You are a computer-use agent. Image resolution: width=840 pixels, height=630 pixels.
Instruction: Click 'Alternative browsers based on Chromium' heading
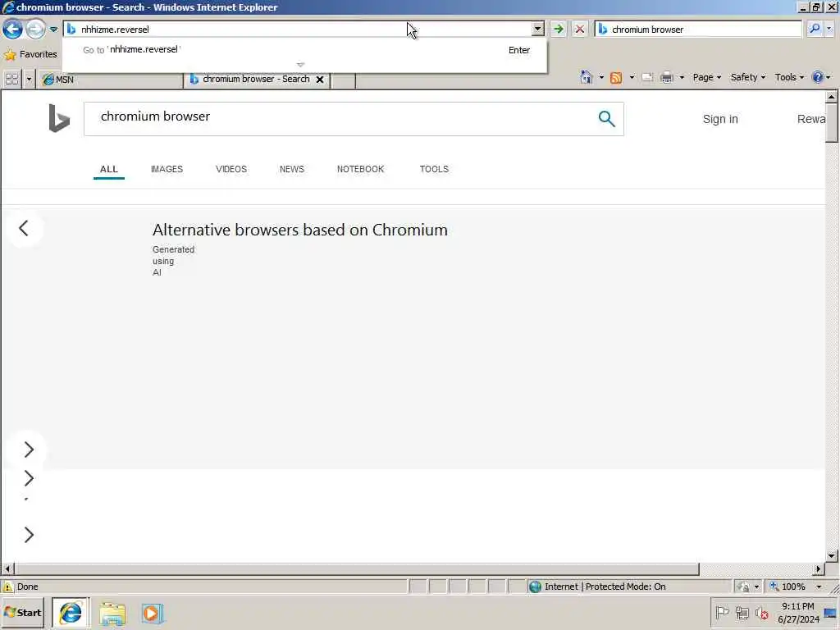click(300, 230)
